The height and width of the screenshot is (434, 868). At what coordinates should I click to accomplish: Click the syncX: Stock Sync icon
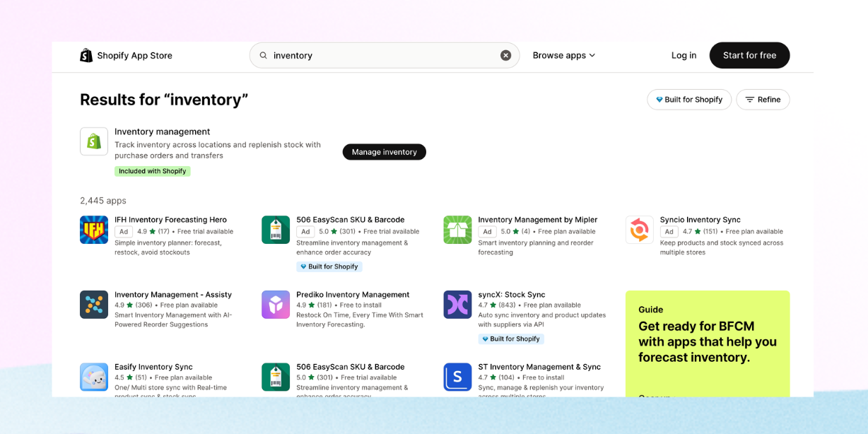point(457,305)
